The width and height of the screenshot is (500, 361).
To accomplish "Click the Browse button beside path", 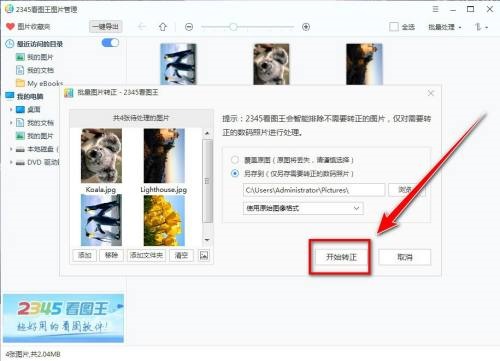I will [x=406, y=190].
